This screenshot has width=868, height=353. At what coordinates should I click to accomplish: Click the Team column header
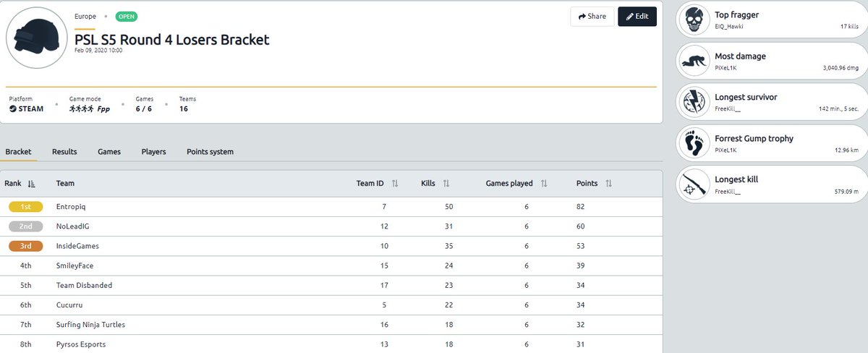pos(65,184)
